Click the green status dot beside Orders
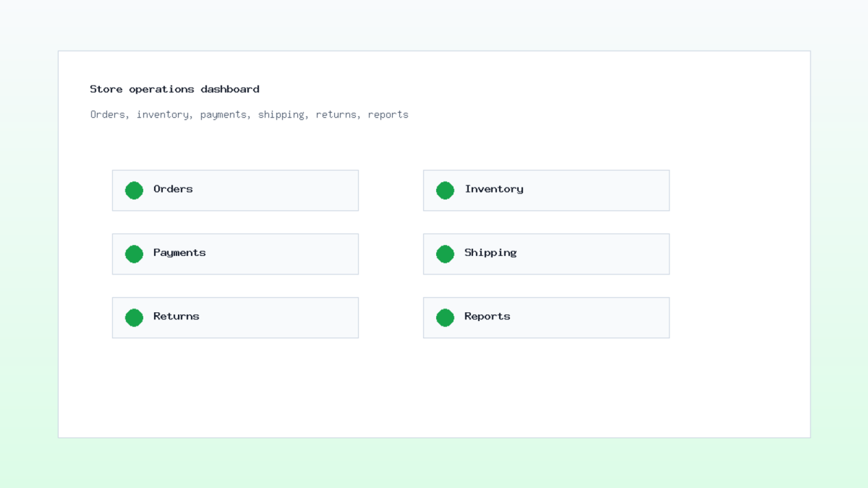 [x=134, y=190]
